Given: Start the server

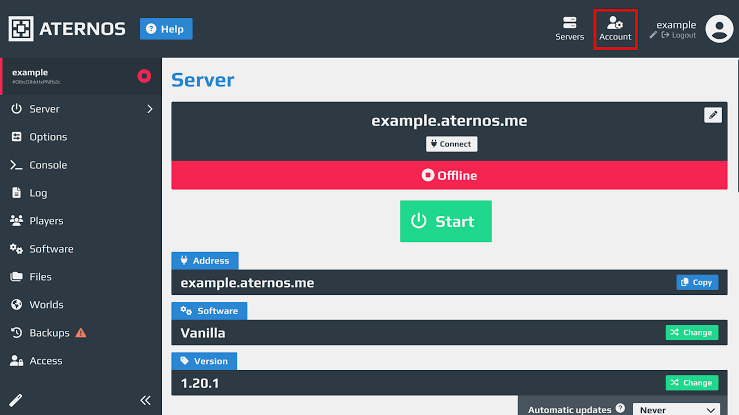Looking at the screenshot, I should point(446,221).
